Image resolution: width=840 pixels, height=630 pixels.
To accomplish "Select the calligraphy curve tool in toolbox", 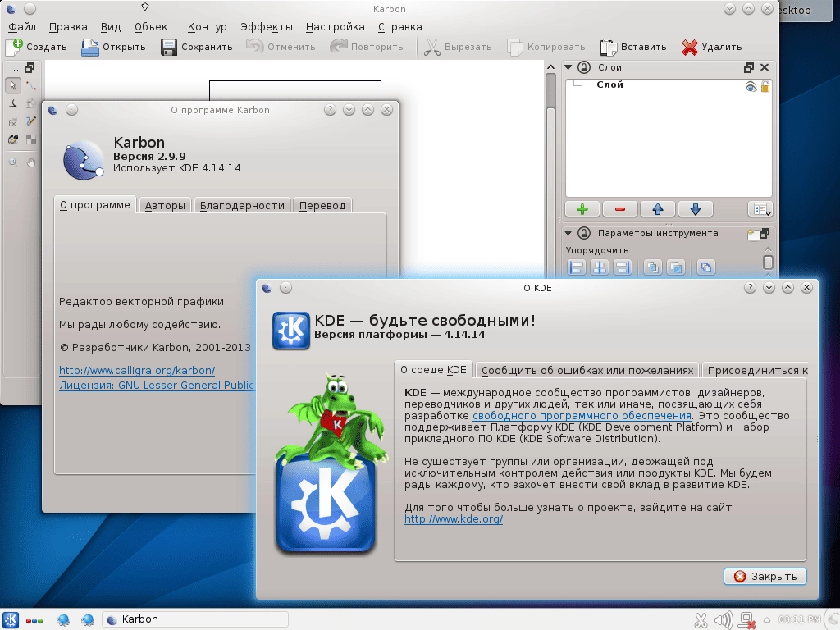I will (x=13, y=103).
